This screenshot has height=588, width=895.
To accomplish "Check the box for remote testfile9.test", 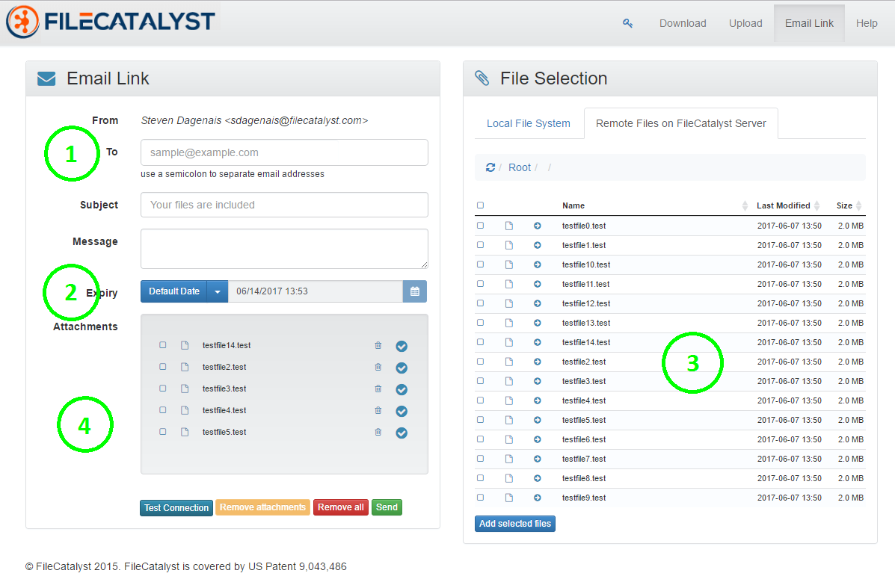I will (x=480, y=498).
